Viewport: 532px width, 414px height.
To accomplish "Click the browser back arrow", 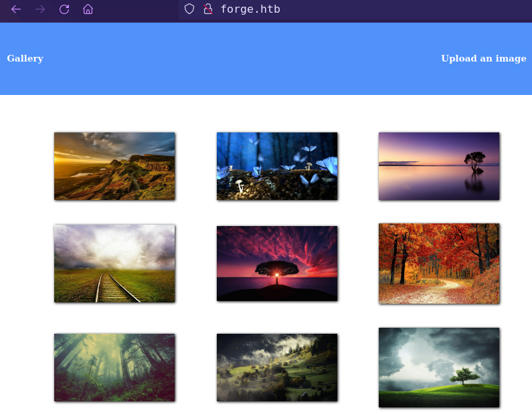I will [x=16, y=9].
